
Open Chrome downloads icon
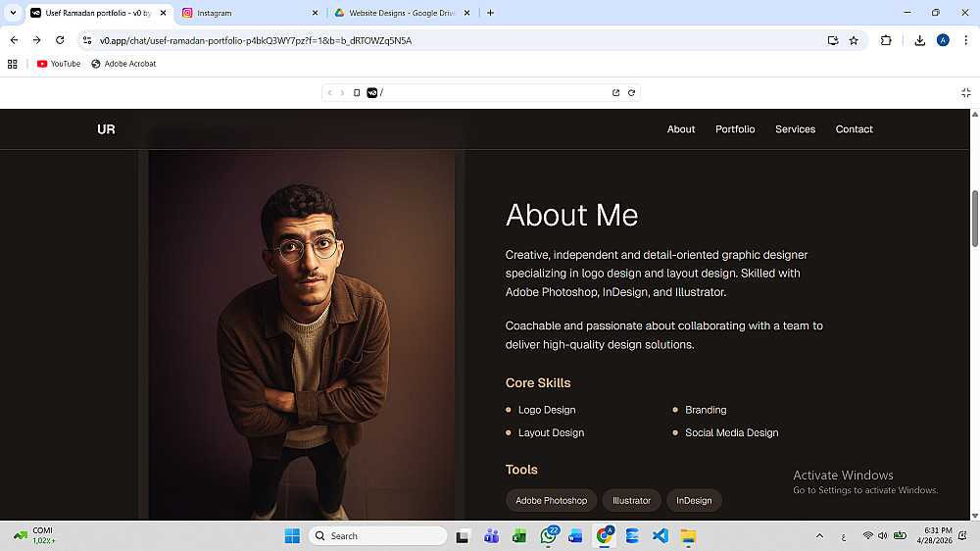point(919,40)
